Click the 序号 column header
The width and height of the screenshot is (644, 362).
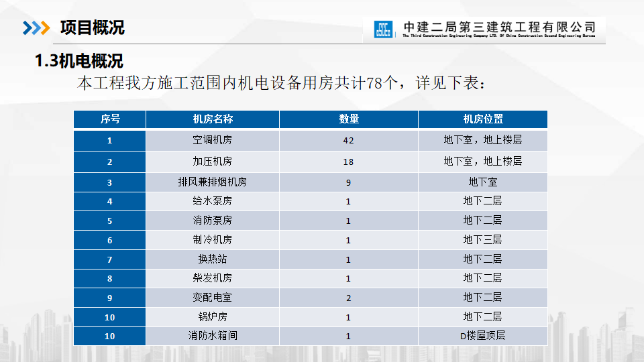(x=110, y=119)
